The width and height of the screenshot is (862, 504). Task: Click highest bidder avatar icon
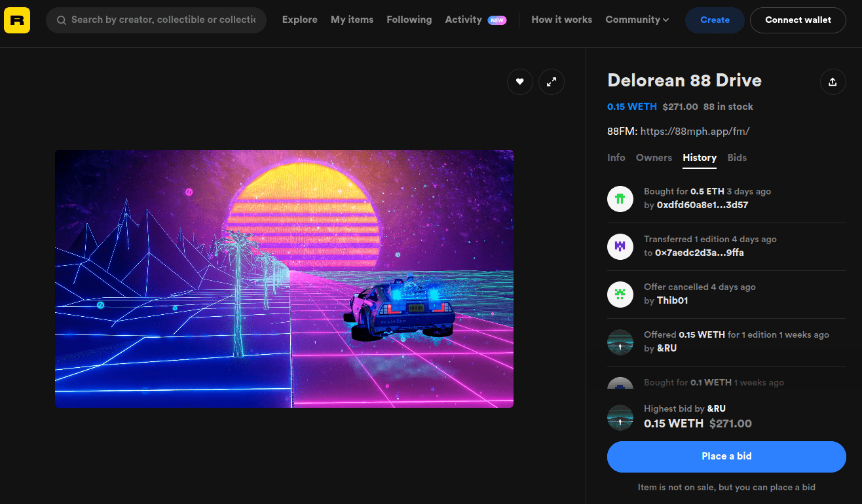620,417
